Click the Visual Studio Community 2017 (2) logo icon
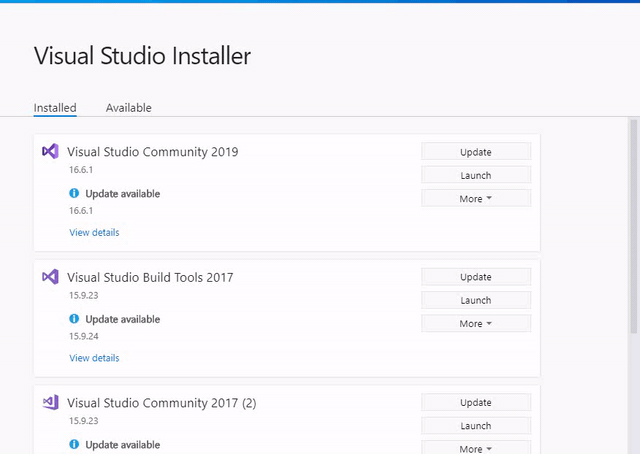The width and height of the screenshot is (640, 454). click(51, 403)
